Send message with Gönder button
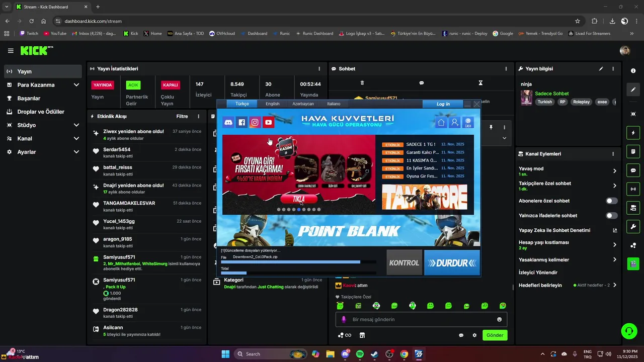 (x=495, y=335)
